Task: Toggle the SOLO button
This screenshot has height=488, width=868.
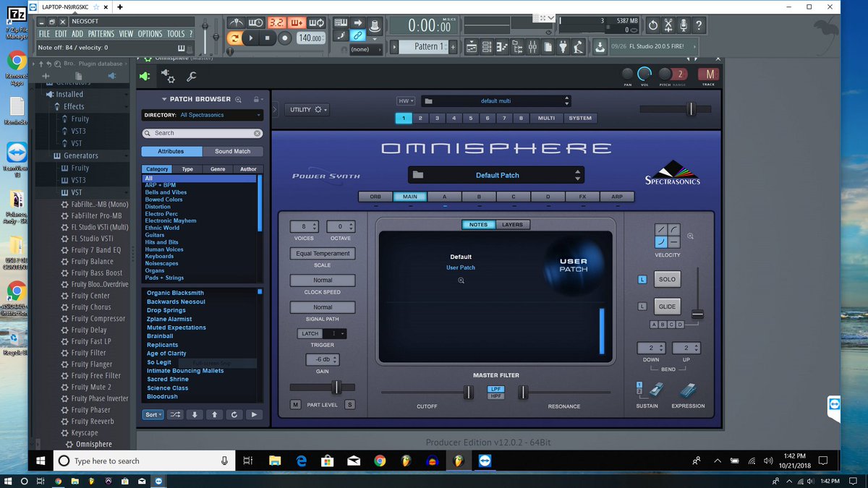Action: coord(667,279)
